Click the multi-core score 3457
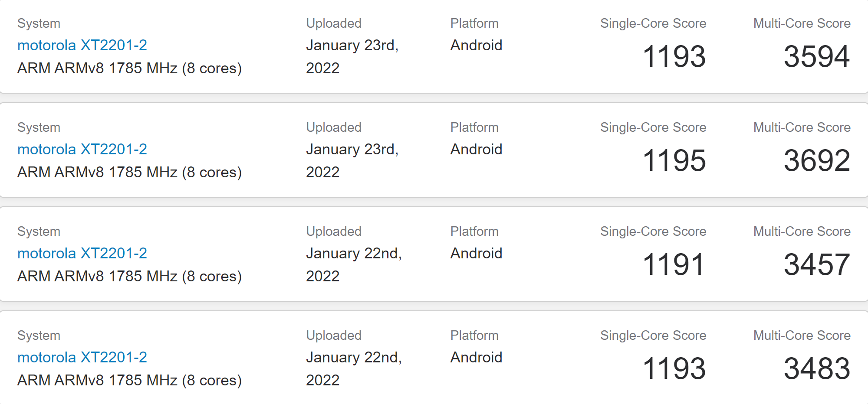The width and height of the screenshot is (868, 404). click(817, 264)
